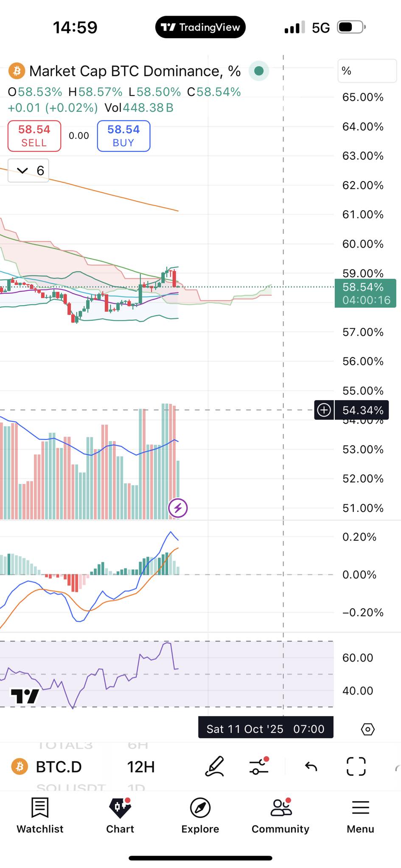Open the Community tab

[280, 815]
